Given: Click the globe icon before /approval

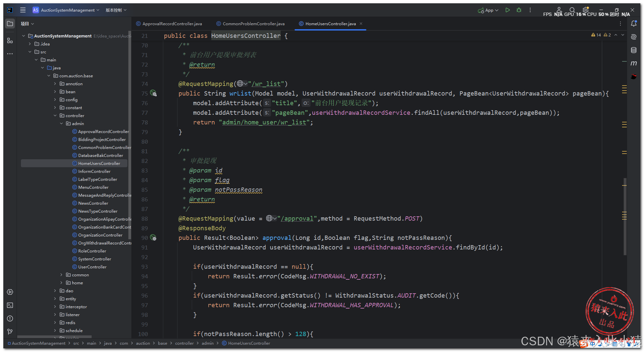Looking at the screenshot, I should (269, 218).
